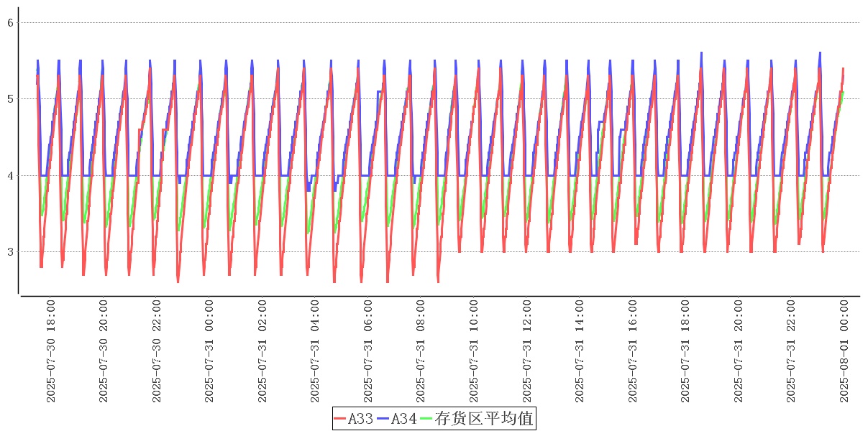The width and height of the screenshot is (868, 431).
Task: Toggle the A34 series legend label
Action: [403, 418]
